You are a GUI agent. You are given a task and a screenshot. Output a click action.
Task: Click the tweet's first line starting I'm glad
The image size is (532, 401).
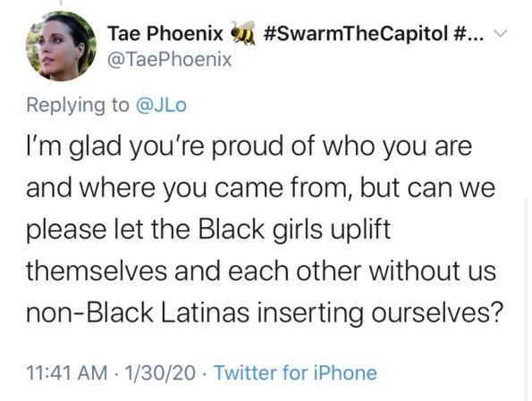point(249,147)
